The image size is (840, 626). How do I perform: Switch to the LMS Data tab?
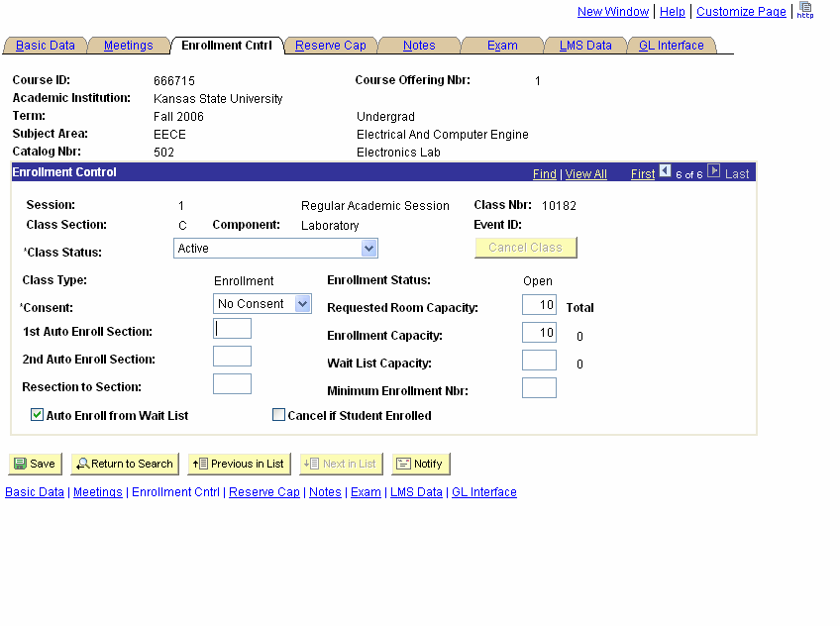click(585, 46)
